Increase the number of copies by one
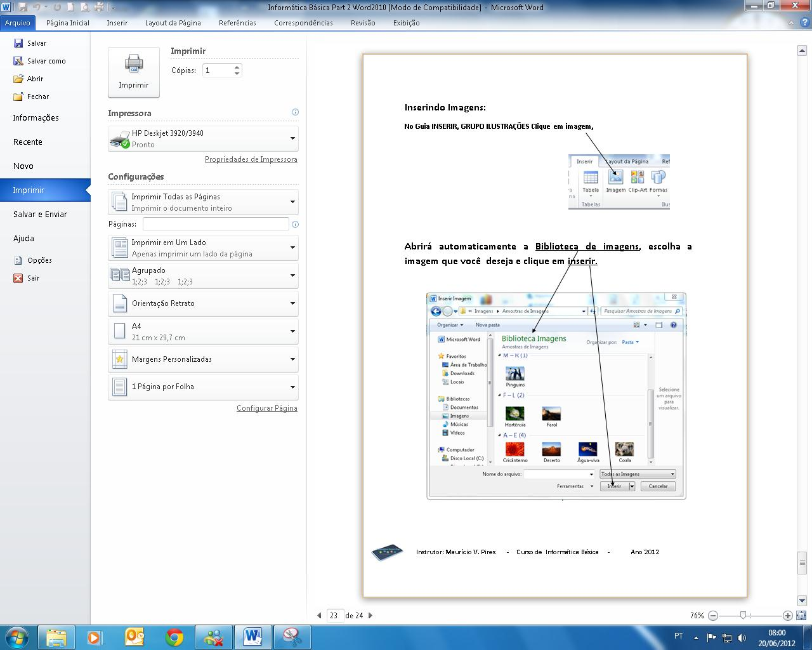The width and height of the screenshot is (812, 650). tap(237, 67)
